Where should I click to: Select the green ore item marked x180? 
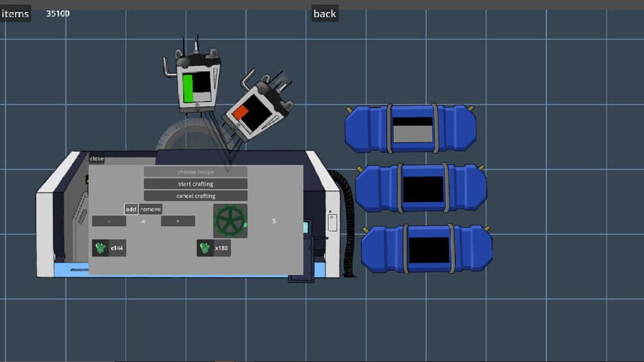[206, 248]
